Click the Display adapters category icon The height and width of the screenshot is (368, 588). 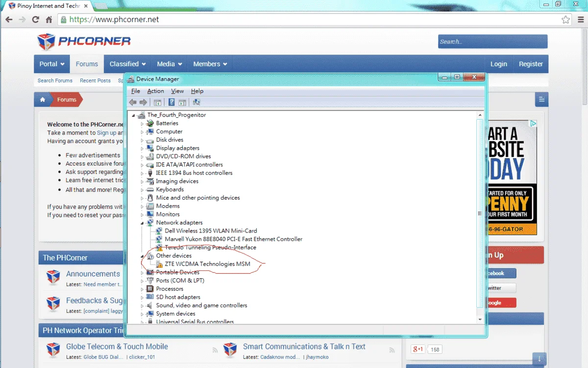[150, 148]
